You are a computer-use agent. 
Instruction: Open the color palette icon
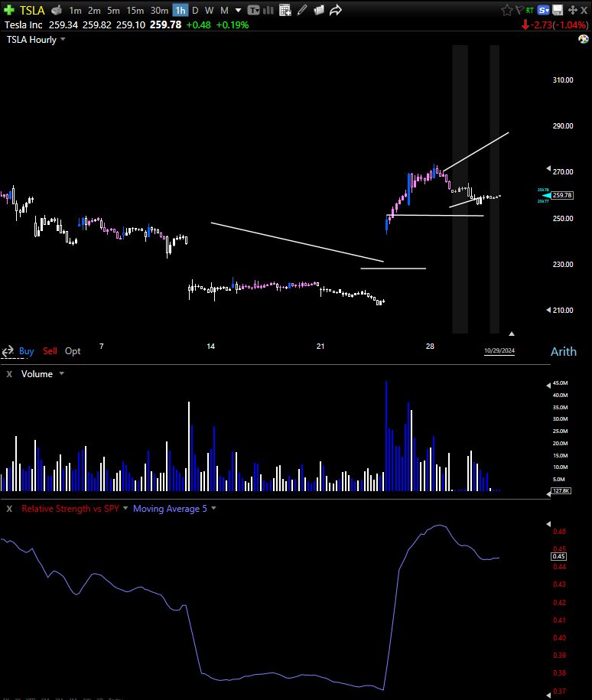tap(584, 39)
